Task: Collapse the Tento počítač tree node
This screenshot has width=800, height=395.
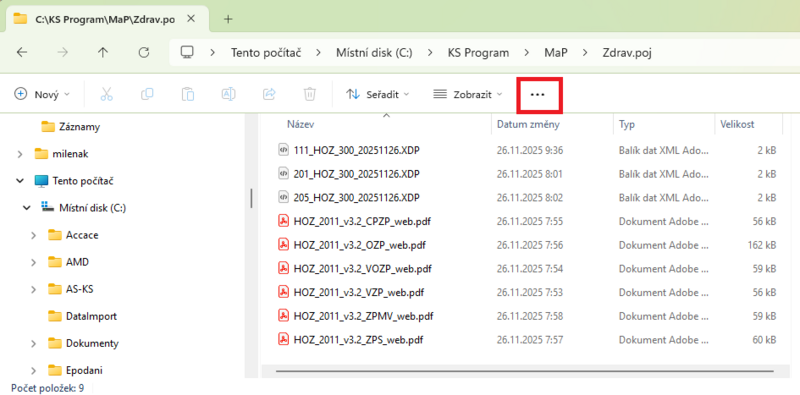Action: [20, 181]
